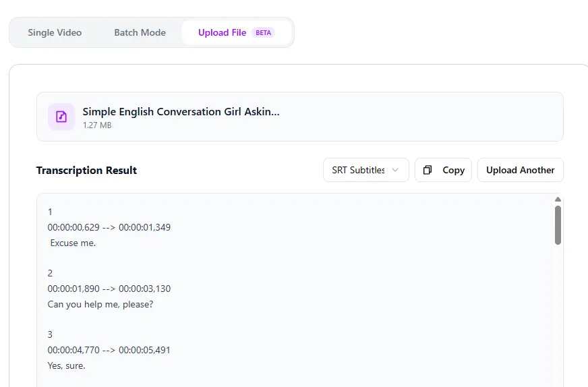The image size is (588, 387).
Task: Click the copy icon in Copy button
Action: pos(428,170)
